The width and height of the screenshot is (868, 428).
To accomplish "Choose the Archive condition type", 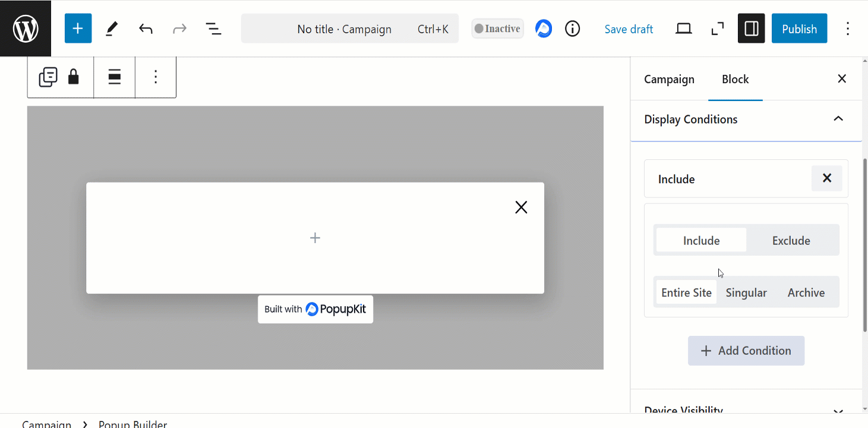I will click(x=806, y=292).
